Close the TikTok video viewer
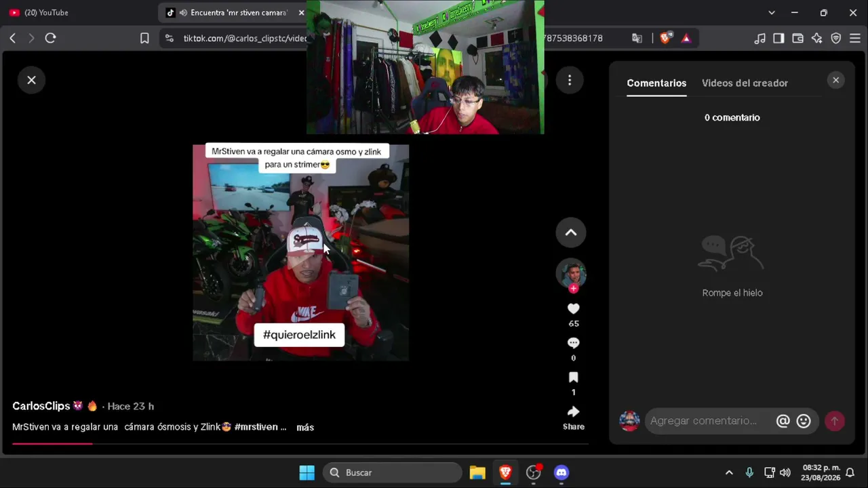This screenshot has height=488, width=868. tap(31, 80)
